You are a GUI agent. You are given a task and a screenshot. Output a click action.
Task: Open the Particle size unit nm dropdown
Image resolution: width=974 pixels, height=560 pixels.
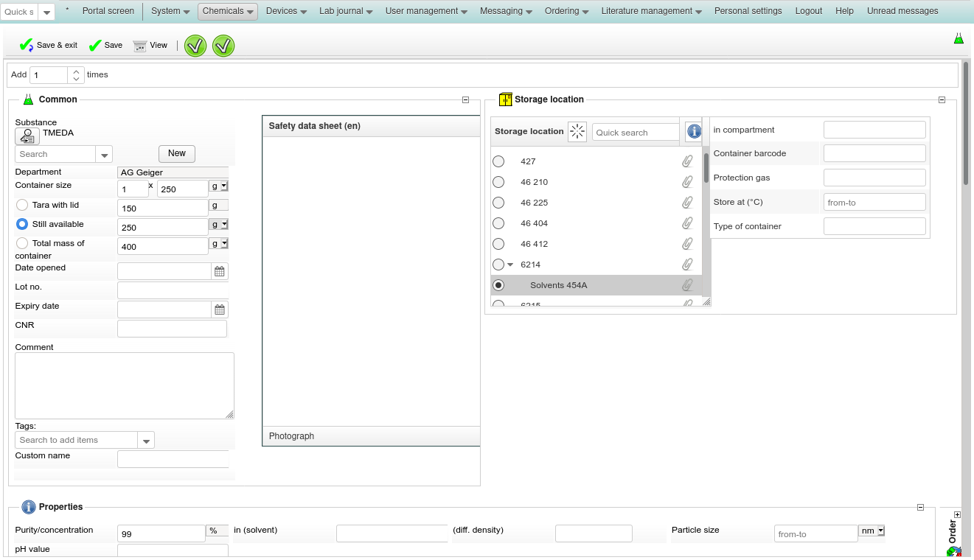872,531
